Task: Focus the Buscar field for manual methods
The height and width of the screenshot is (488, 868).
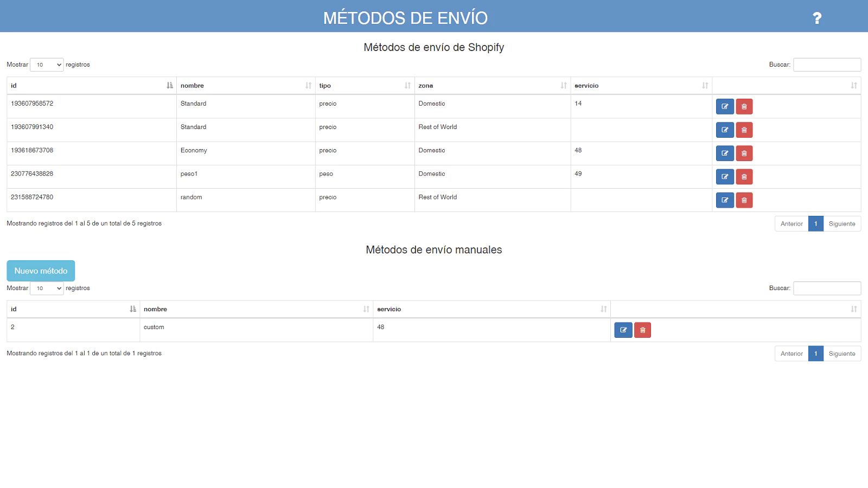Action: click(827, 288)
